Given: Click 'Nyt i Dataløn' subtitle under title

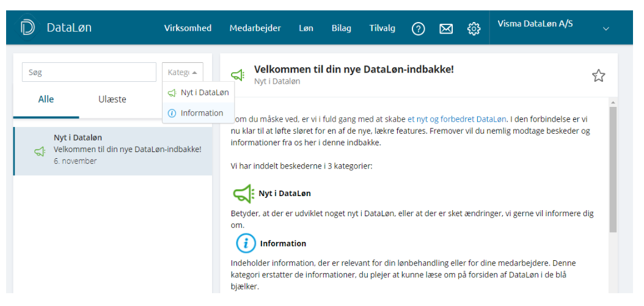Looking at the screenshot, I should pos(277,81).
